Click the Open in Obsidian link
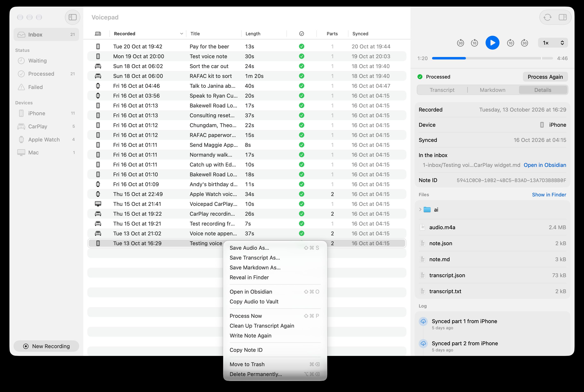 [x=545, y=165]
